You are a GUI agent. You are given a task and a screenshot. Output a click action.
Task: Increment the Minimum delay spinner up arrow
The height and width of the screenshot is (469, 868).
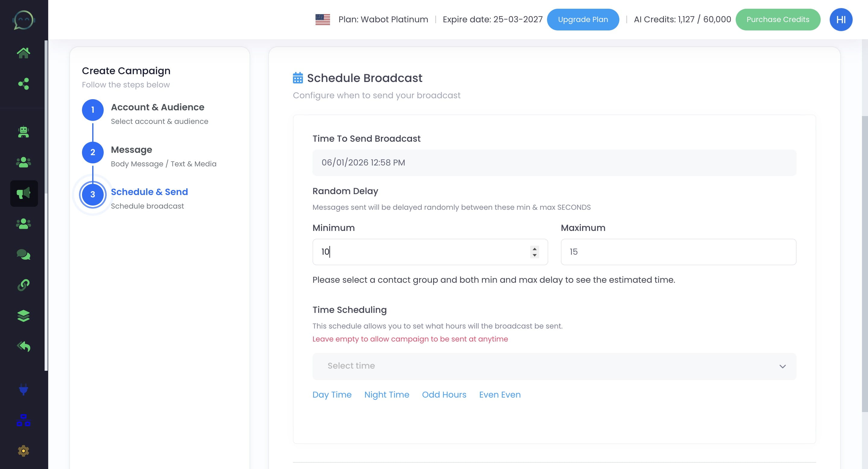click(534, 249)
